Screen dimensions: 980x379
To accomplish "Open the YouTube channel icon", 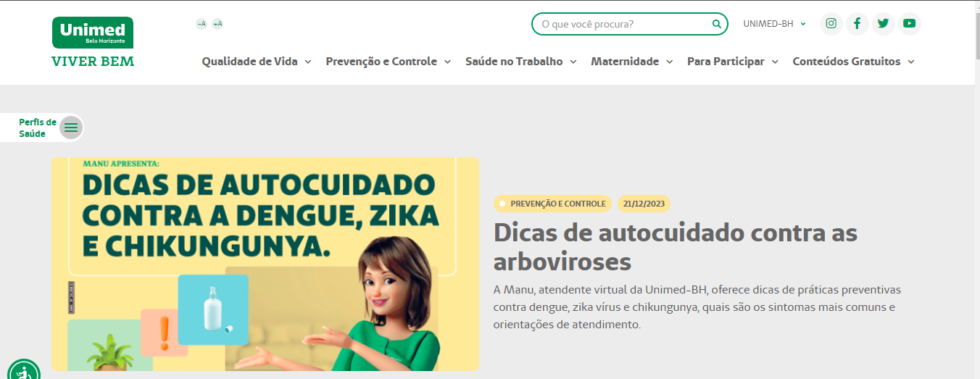I will pos(909,23).
